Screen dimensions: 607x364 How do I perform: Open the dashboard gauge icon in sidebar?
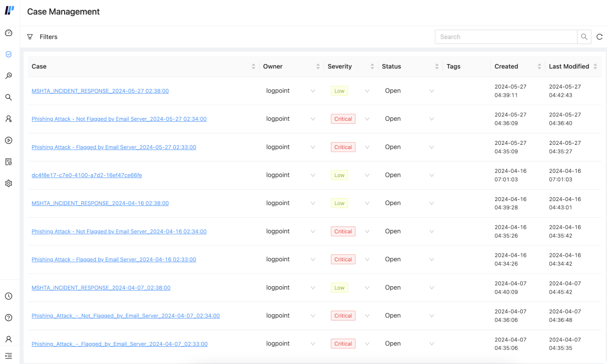[x=8, y=33]
